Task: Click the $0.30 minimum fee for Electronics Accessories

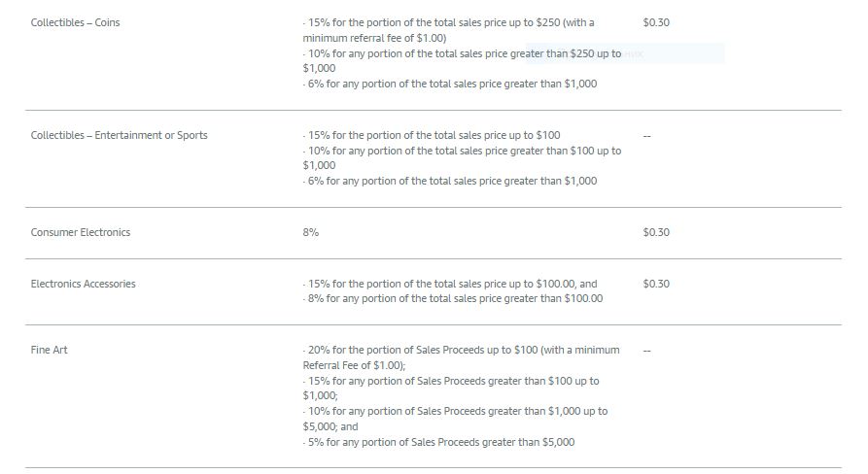Action: click(x=656, y=284)
